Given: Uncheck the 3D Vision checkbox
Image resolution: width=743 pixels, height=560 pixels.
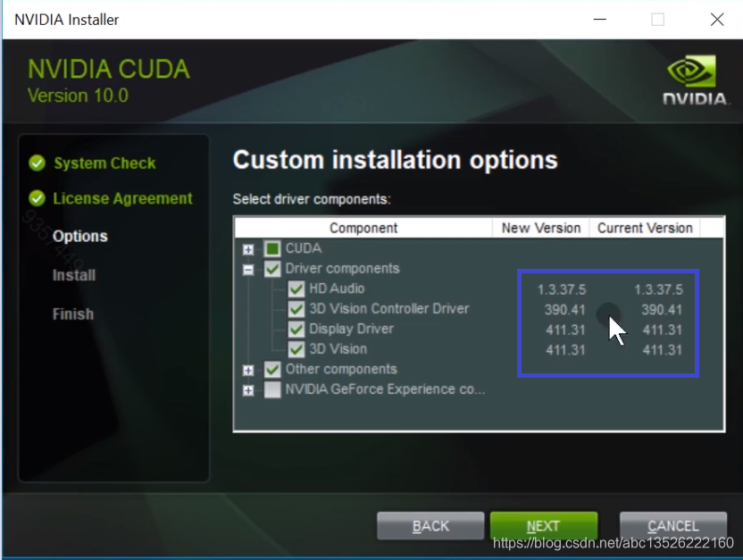Looking at the screenshot, I should click(x=296, y=349).
